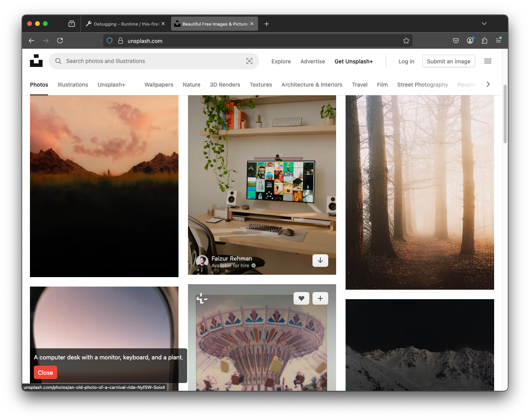
Task: Select the Photos tab
Action: point(39,85)
